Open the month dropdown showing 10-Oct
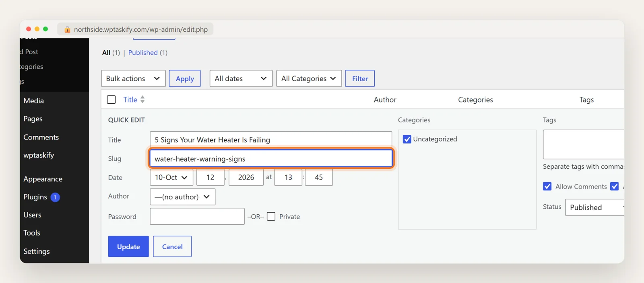Image resolution: width=644 pixels, height=283 pixels. pyautogui.click(x=171, y=177)
